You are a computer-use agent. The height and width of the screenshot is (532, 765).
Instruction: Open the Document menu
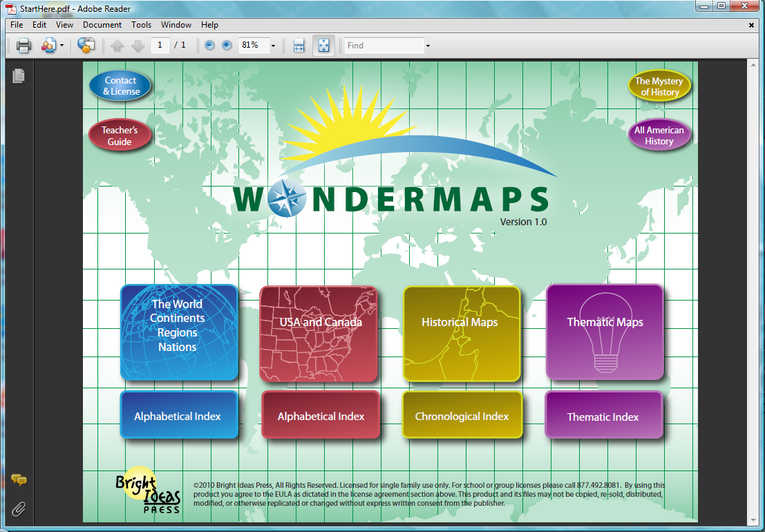(102, 25)
